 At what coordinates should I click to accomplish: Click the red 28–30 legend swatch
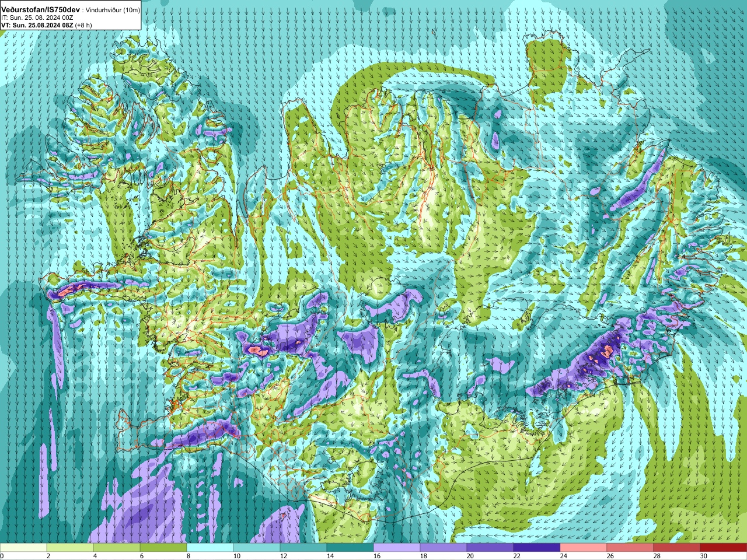click(x=677, y=548)
